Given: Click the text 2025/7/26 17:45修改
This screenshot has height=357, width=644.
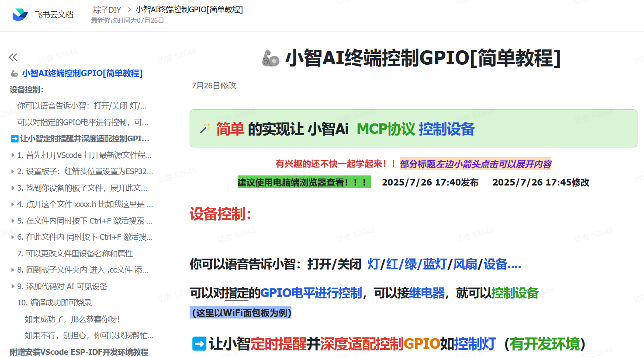Looking at the screenshot, I should pyautogui.click(x=541, y=182).
